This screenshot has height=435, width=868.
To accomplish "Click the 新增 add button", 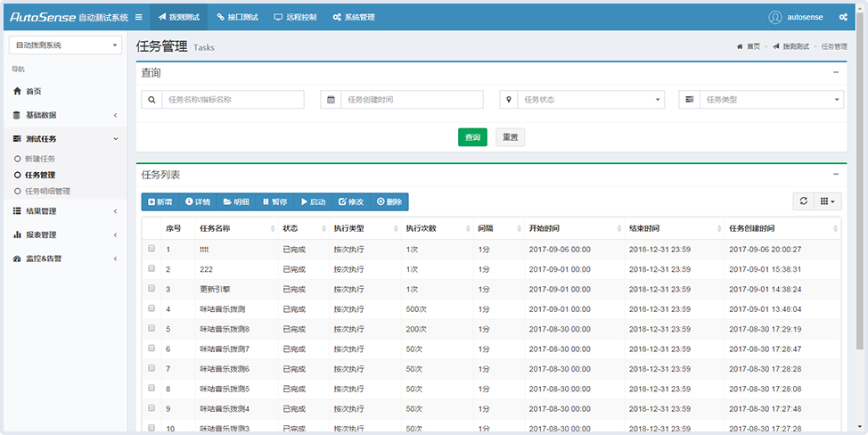I will coord(160,202).
